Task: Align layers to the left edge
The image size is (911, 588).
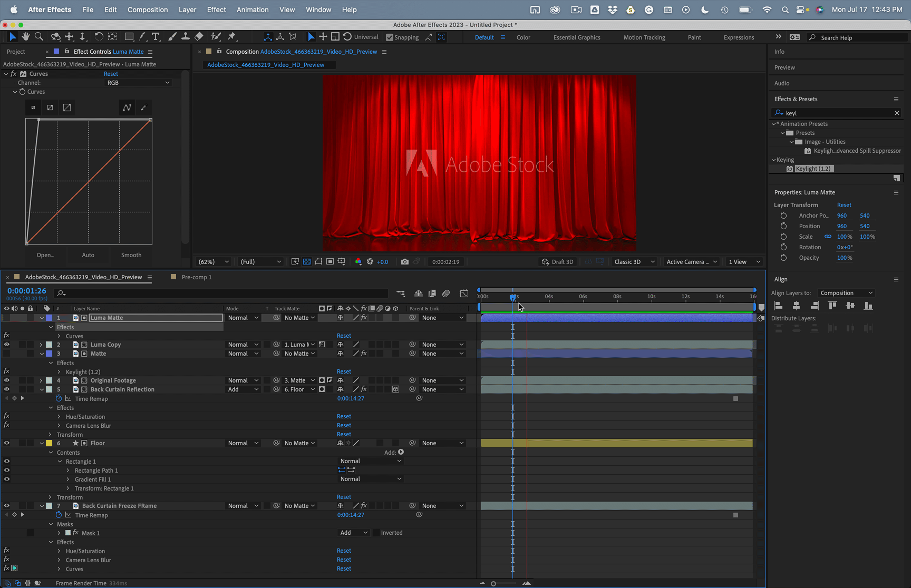Action: coord(779,306)
